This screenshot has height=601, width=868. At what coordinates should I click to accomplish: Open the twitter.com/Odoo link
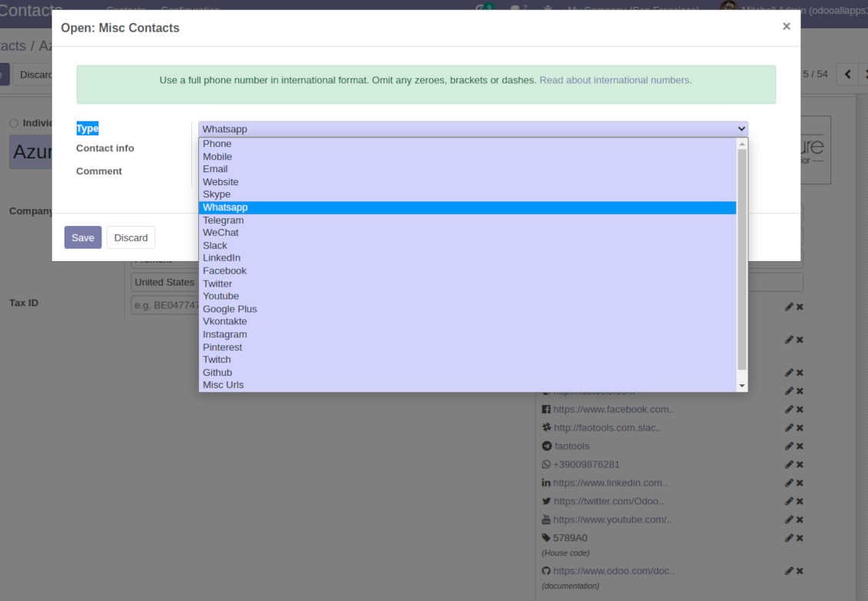608,501
